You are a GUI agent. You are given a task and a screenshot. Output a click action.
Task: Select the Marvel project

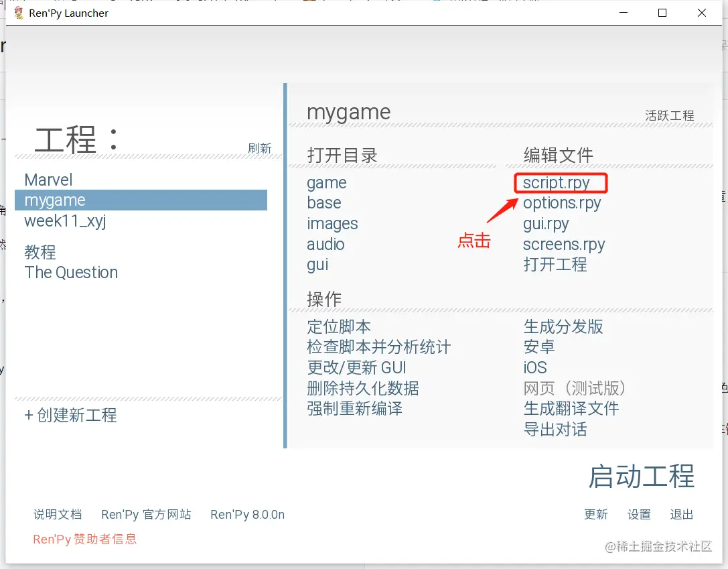48,180
